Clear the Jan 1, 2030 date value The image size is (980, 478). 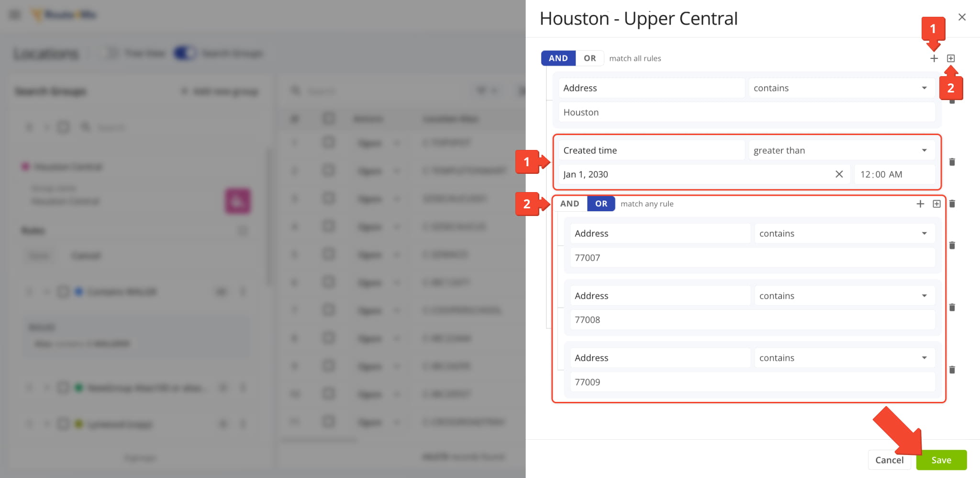[839, 174]
